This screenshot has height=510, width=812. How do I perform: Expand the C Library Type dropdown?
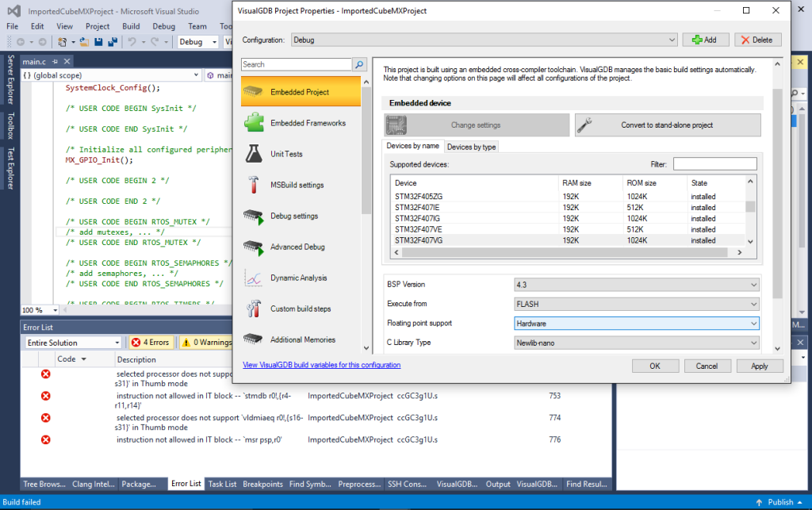click(x=636, y=343)
